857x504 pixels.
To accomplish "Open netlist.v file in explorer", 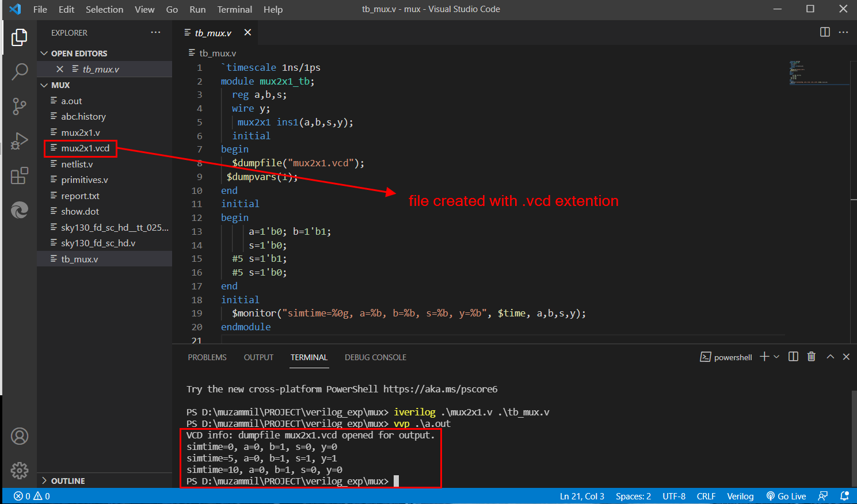I will (x=77, y=164).
